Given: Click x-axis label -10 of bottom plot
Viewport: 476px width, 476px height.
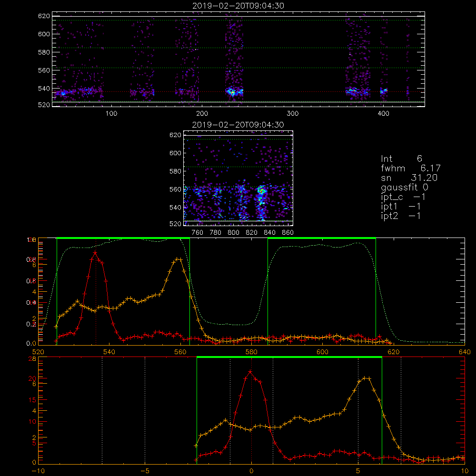Looking at the screenshot, I should pyautogui.click(x=38, y=471).
